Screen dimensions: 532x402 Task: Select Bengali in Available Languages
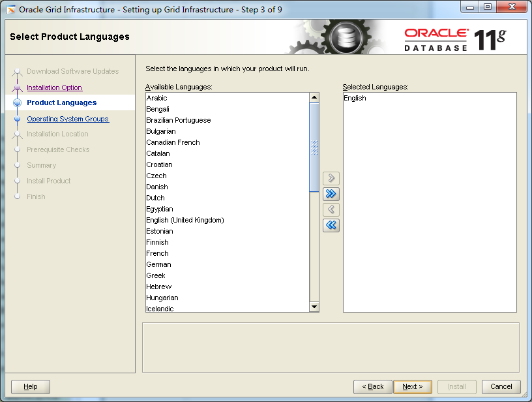pyautogui.click(x=228, y=110)
